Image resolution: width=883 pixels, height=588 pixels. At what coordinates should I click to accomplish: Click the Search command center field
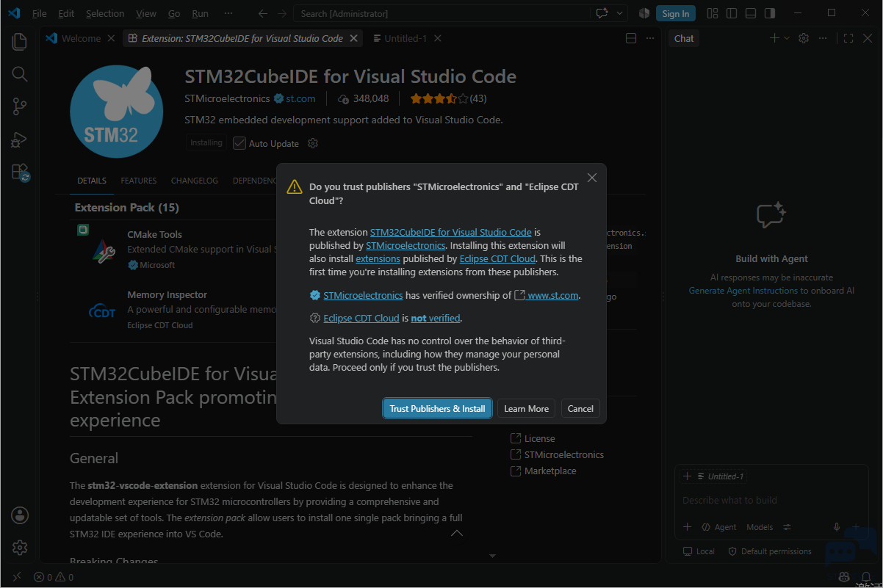click(441, 13)
